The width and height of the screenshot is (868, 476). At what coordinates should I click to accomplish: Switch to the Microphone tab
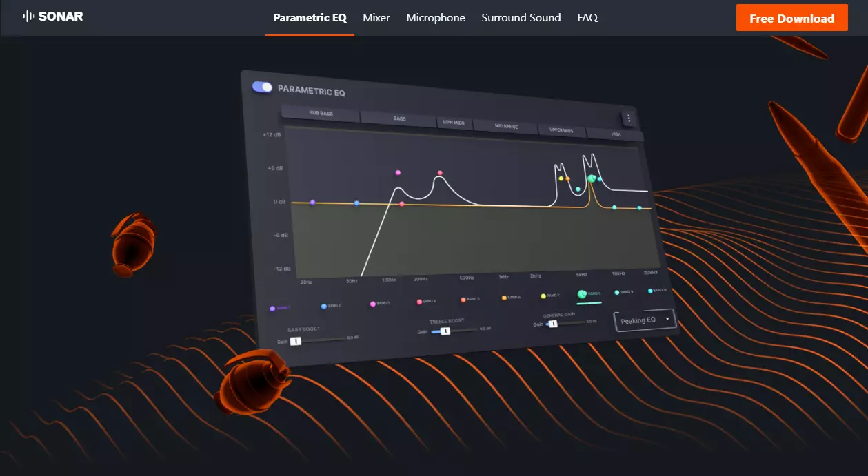click(436, 18)
